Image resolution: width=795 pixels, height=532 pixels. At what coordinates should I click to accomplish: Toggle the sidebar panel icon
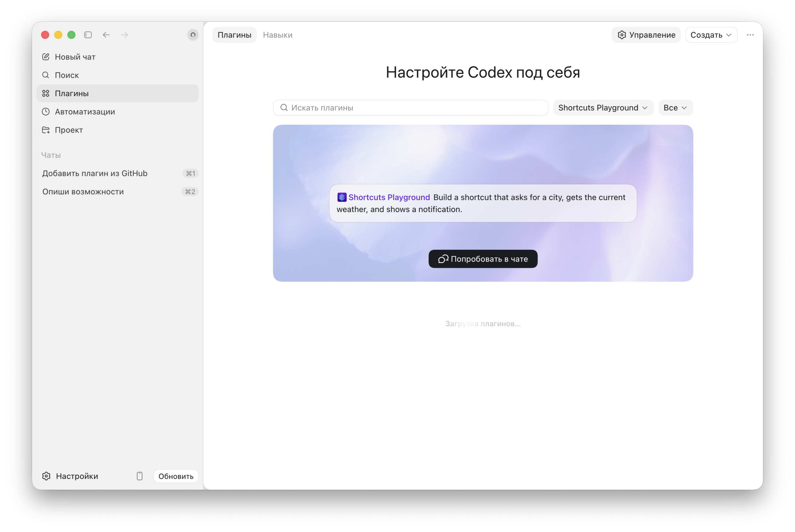click(88, 35)
